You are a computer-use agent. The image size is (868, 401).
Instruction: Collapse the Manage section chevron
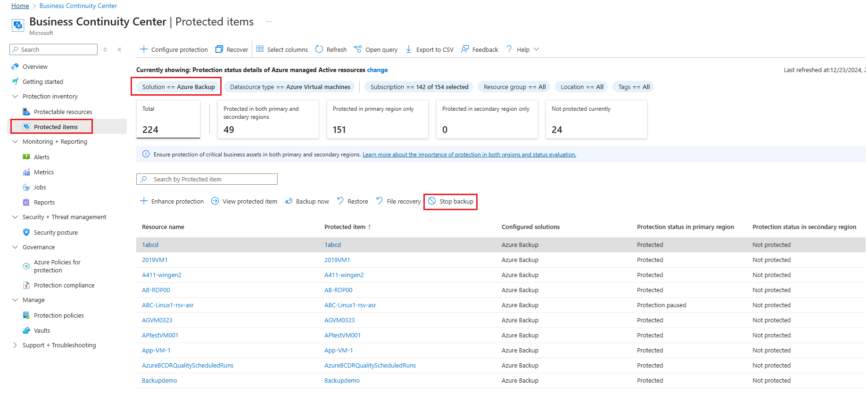(x=15, y=300)
